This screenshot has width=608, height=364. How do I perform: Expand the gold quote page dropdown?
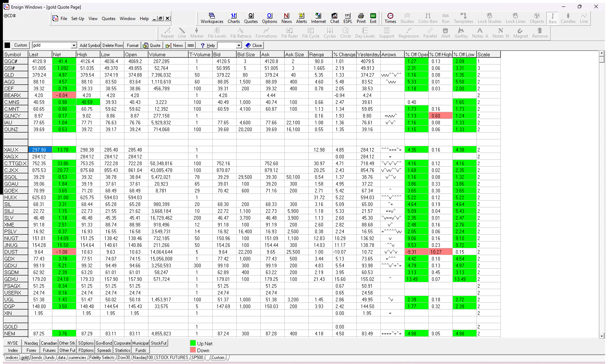pos(74,45)
